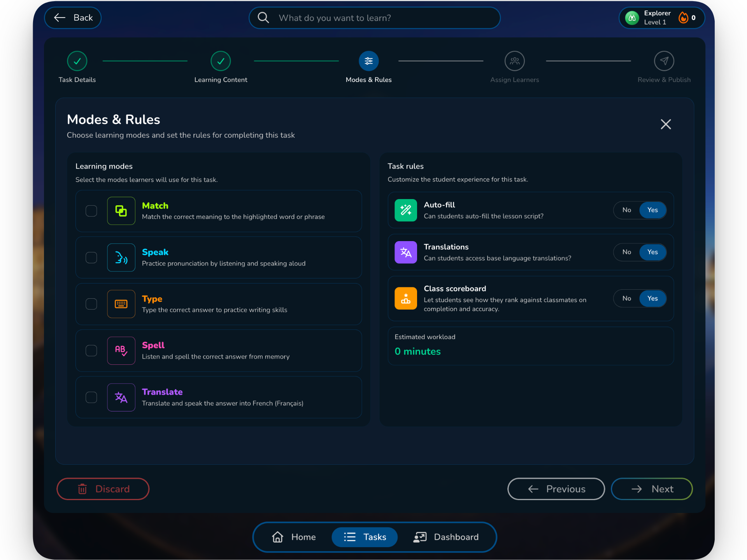747x560 pixels.
Task: Click the Assign Learners people step icon
Action: pyautogui.click(x=514, y=61)
